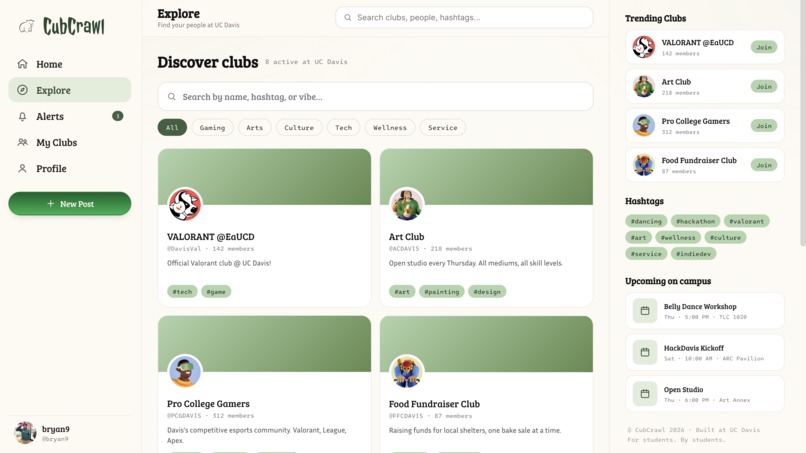Image resolution: width=806 pixels, height=453 pixels.
Task: Go to Home in the sidebar
Action: coord(69,64)
